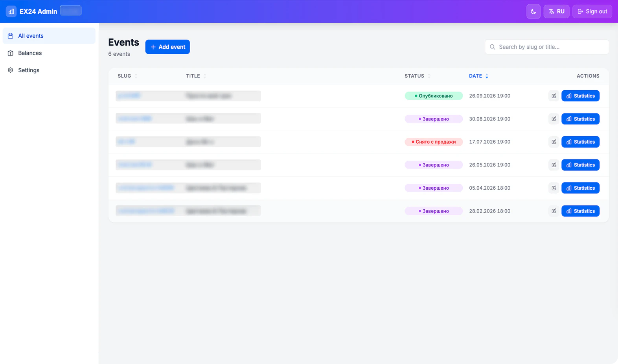Open Statistics for the 30.08.2026 event
Image resolution: width=618 pixels, height=364 pixels.
[x=580, y=119]
